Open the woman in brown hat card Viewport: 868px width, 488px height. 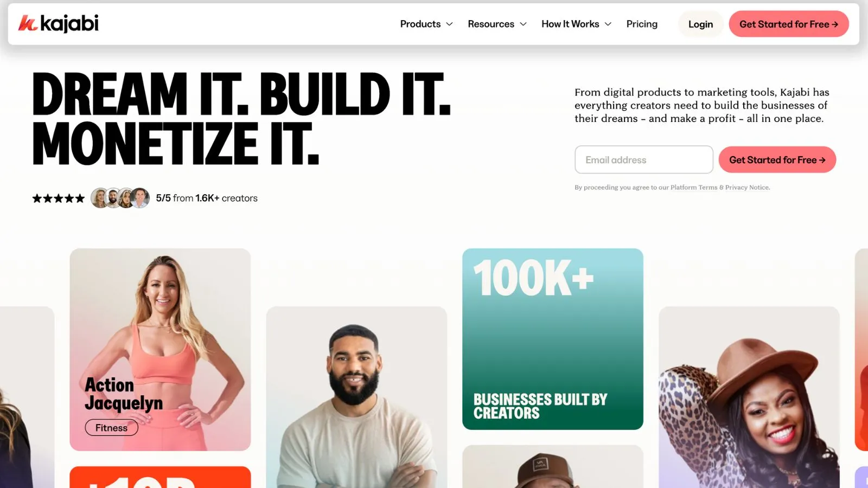(x=749, y=397)
